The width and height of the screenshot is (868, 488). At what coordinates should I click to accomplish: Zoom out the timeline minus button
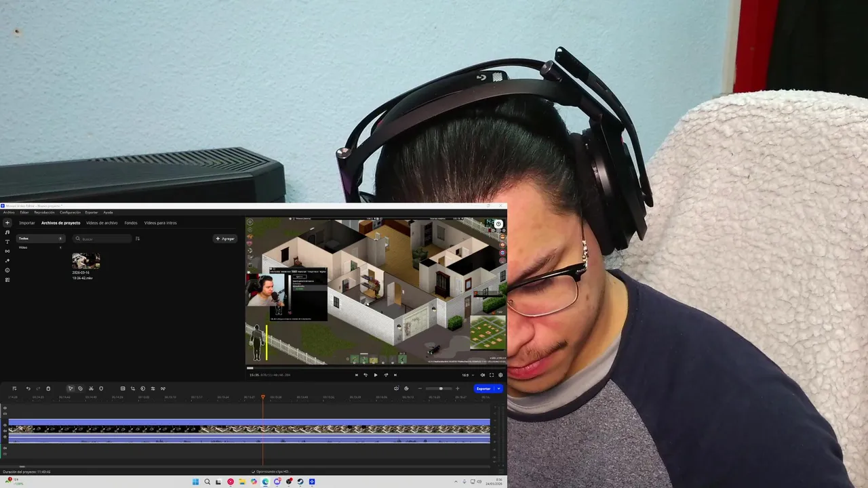point(420,388)
